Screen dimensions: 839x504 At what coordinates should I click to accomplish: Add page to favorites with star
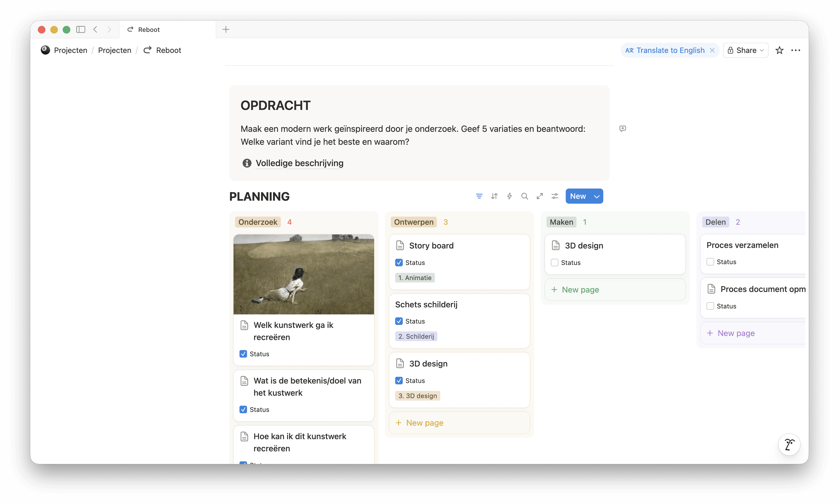pos(779,50)
